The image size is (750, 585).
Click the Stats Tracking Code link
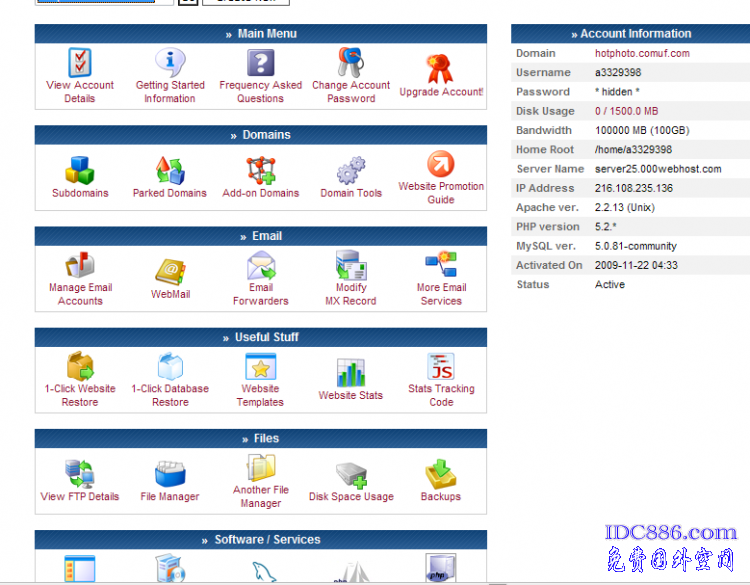pos(441,395)
